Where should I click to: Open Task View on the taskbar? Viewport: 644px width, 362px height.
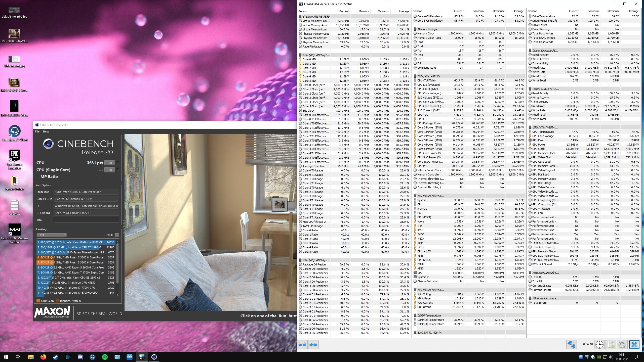coord(18,357)
